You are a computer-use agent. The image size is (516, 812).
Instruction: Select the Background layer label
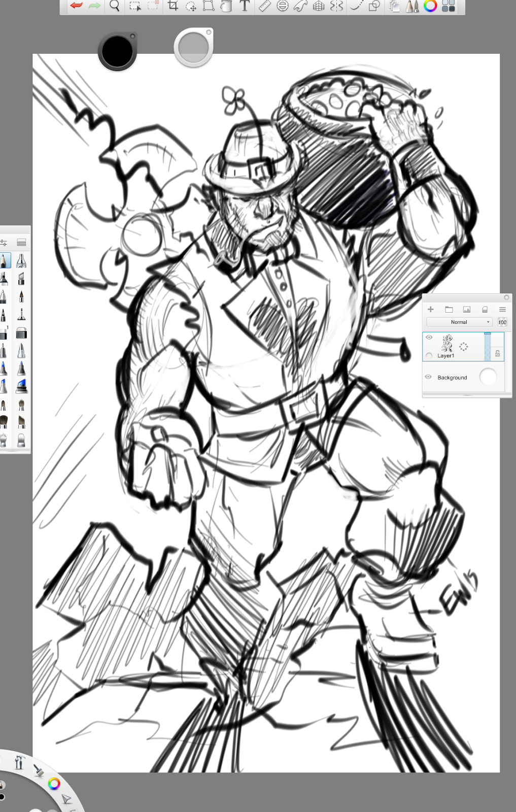[452, 378]
